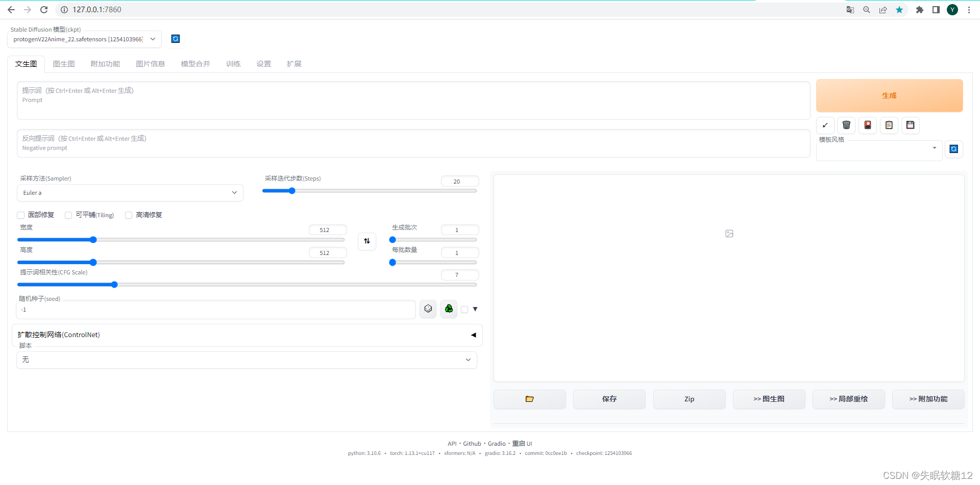The image size is (980, 485).
Task: Open output folder with the folder icon button
Action: (x=530, y=399)
